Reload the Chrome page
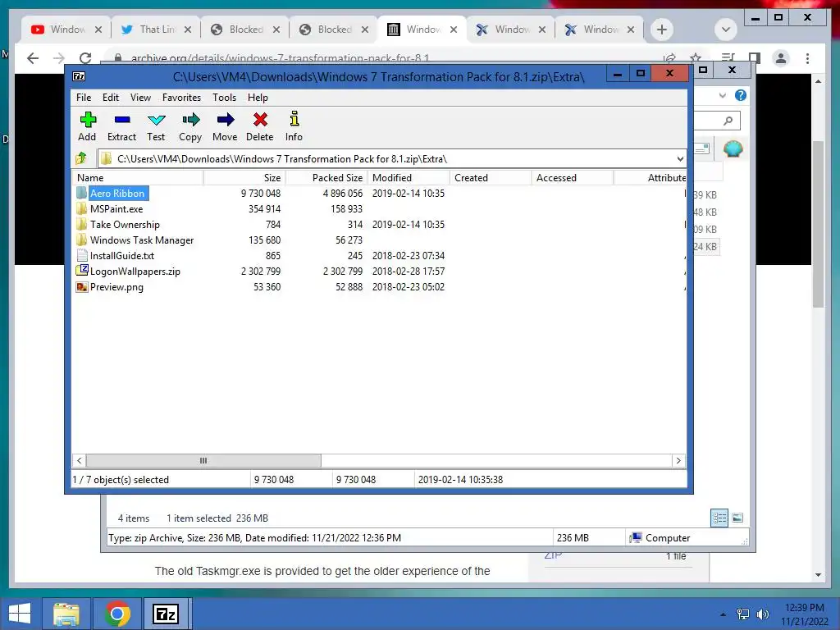Screen dimensions: 840x630 (85, 58)
